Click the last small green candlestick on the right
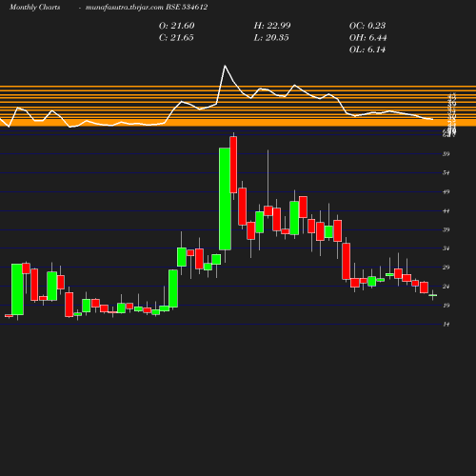Viewport: 476px width, 476px height. click(x=433, y=295)
